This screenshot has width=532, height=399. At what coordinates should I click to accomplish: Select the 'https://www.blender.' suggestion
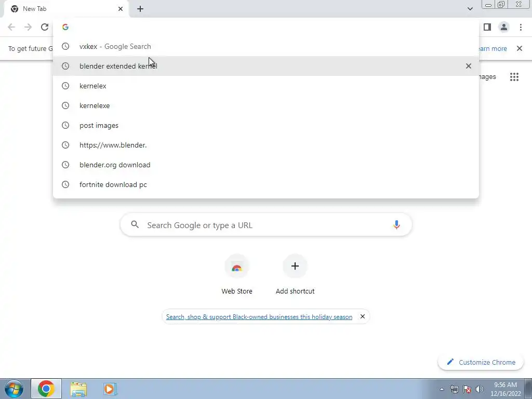click(x=266, y=145)
